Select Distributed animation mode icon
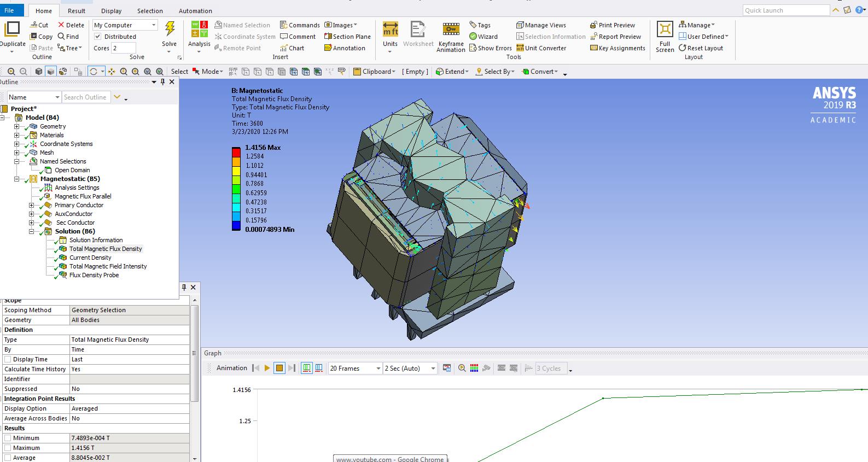This screenshot has height=462, width=868. (307, 369)
